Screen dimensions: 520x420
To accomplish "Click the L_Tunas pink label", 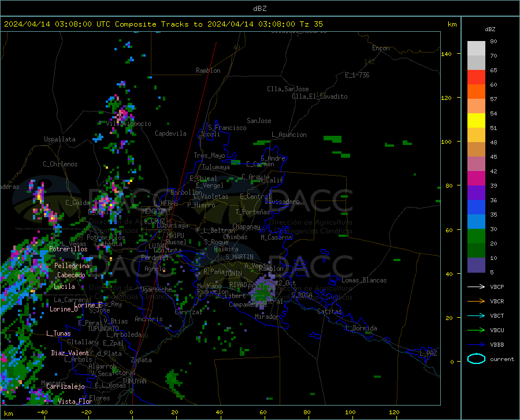I will pos(58,333).
